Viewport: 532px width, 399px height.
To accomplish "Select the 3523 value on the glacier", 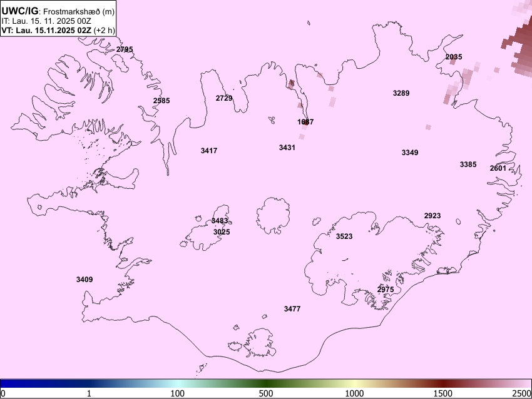I will pyautogui.click(x=344, y=236).
